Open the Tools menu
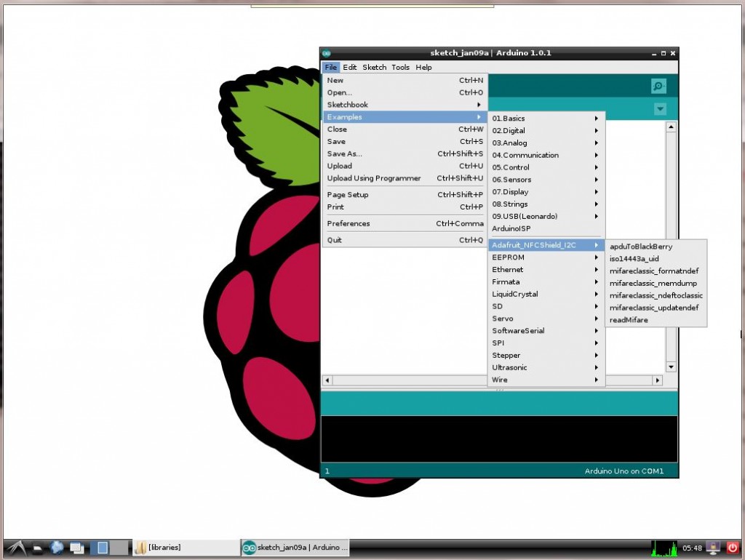The width and height of the screenshot is (745, 560). [400, 68]
